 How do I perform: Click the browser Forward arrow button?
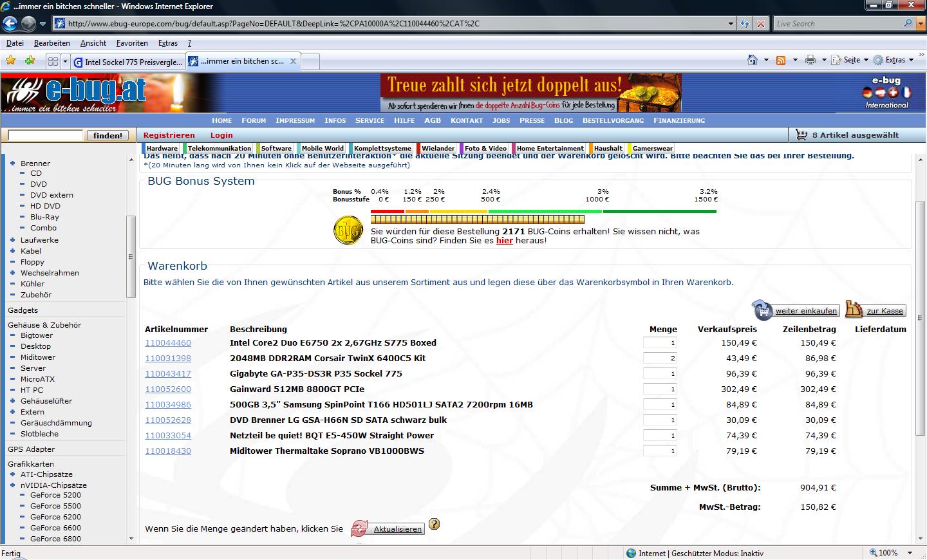tap(28, 24)
